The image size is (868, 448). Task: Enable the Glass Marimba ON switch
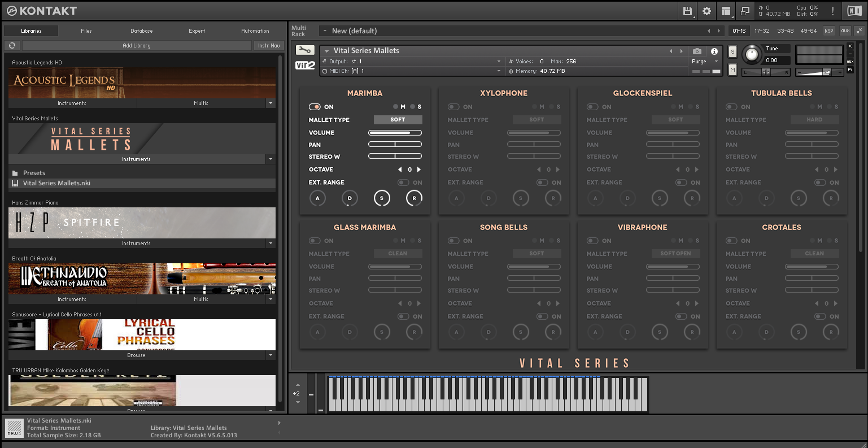[315, 241]
